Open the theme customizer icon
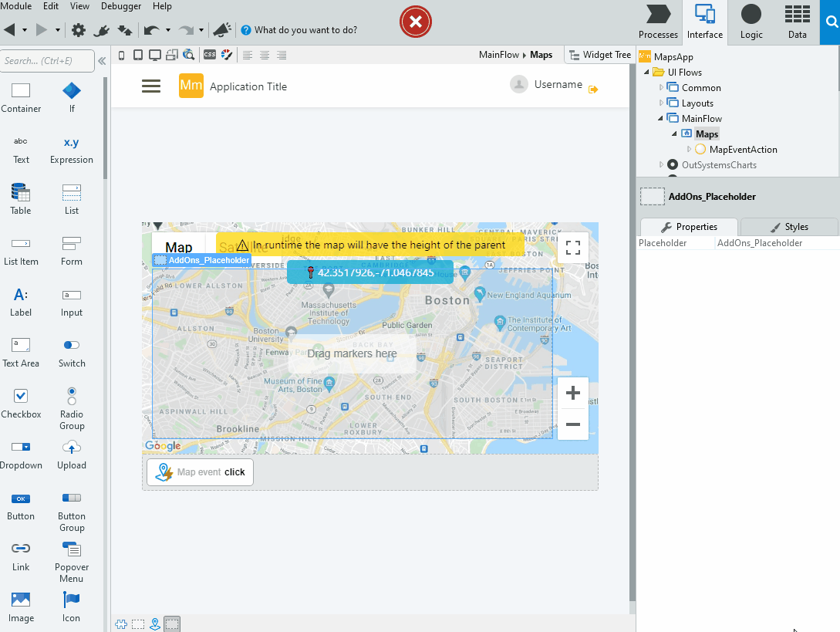 click(x=227, y=55)
